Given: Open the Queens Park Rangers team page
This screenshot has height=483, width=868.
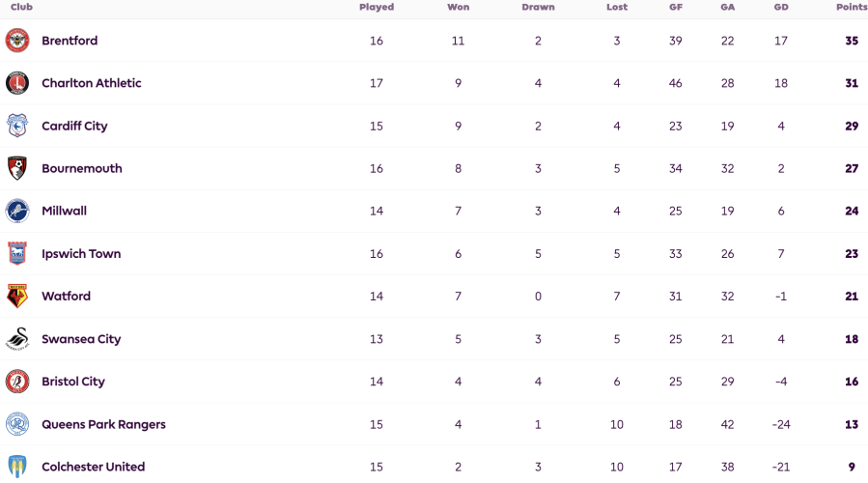Looking at the screenshot, I should [103, 424].
